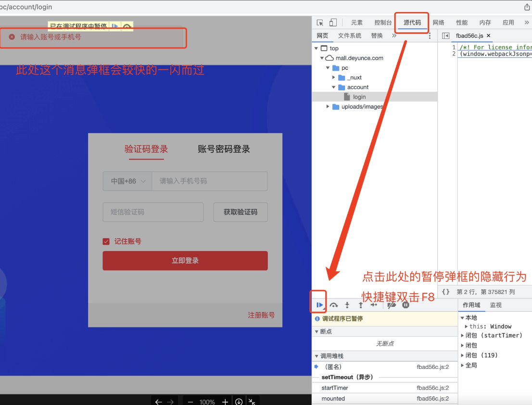Screen dimensions: 532x405
Task: Click the phone number input field
Action: coord(210,181)
